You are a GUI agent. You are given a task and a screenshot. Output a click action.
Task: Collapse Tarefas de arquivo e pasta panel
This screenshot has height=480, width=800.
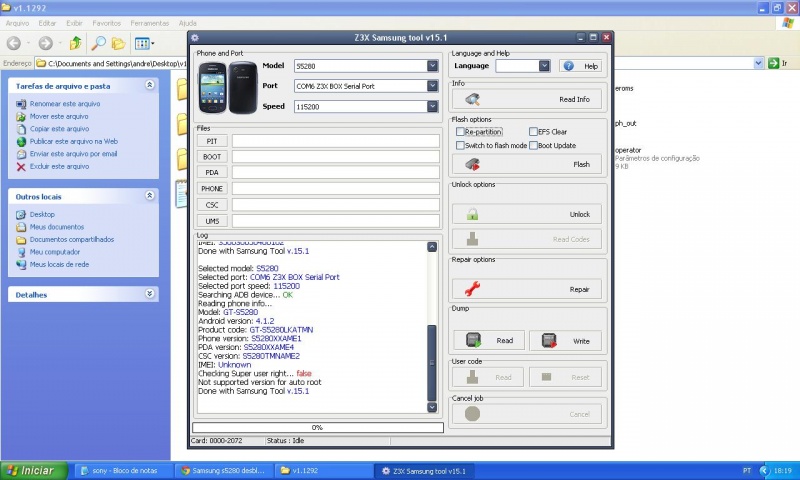tap(149, 85)
